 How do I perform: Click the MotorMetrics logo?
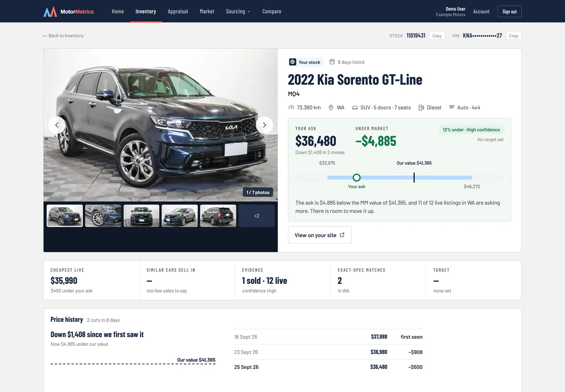69,11
